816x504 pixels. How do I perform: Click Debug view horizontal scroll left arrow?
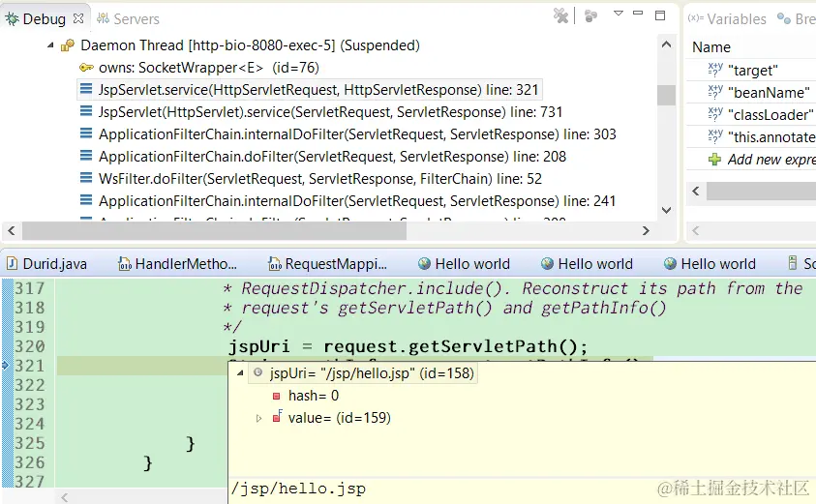click(x=12, y=230)
